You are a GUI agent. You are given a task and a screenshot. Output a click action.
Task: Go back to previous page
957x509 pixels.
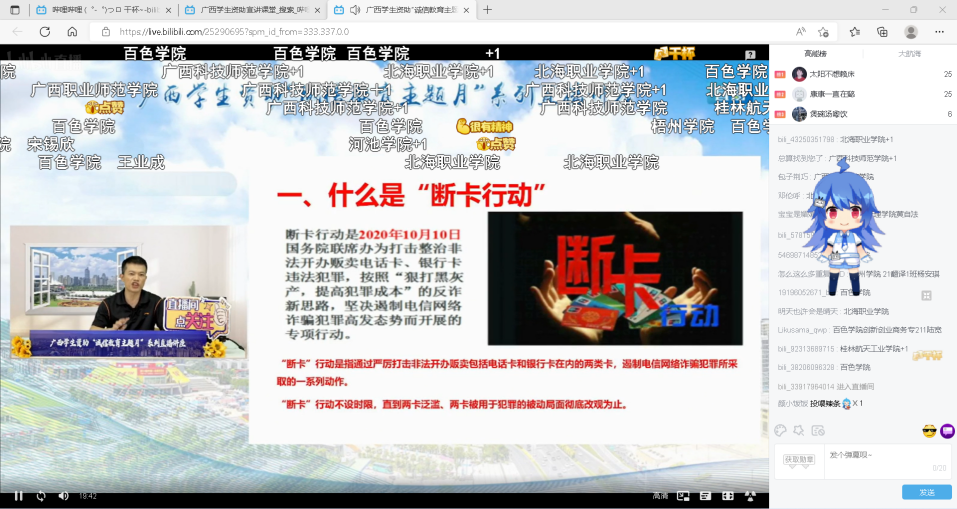pos(18,32)
